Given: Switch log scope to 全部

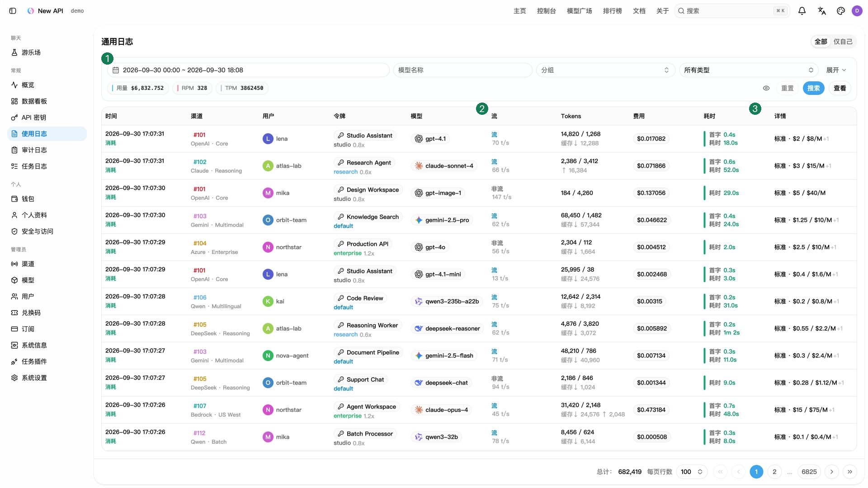Looking at the screenshot, I should click(821, 42).
